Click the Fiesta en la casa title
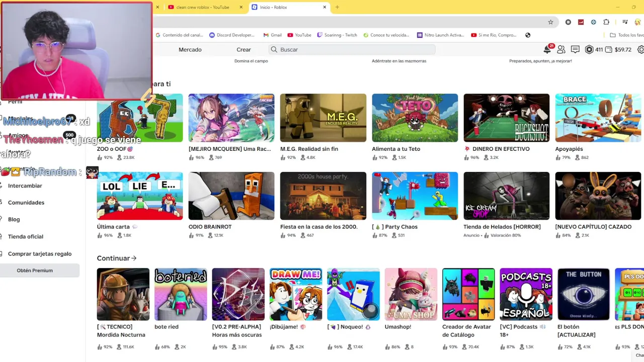Viewport: 644px width, 362px height. (319, 227)
